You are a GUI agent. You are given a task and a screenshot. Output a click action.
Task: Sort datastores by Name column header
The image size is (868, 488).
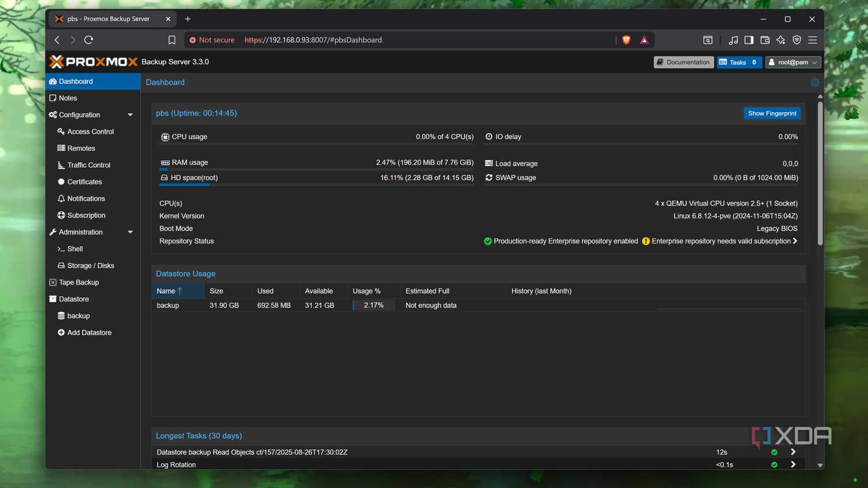coord(178,291)
